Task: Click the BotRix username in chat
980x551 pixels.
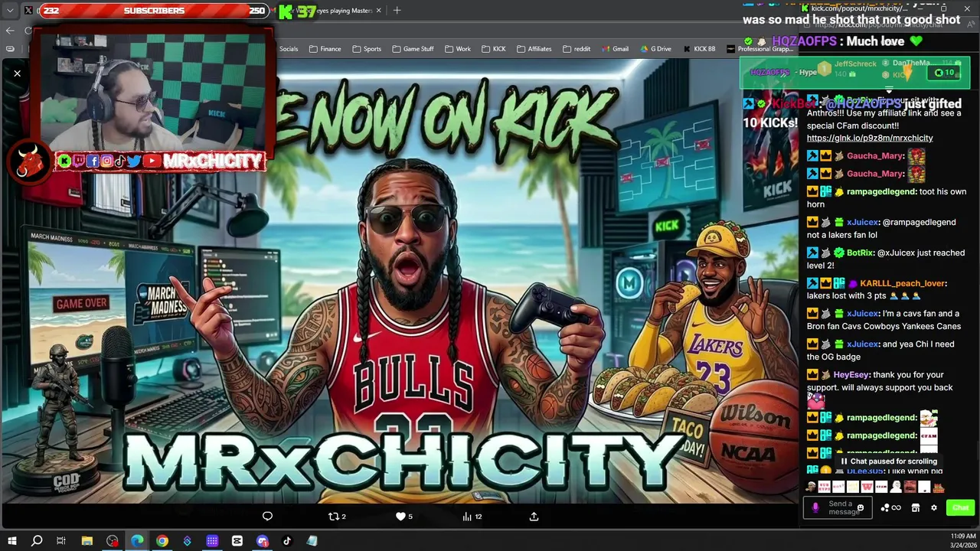Action: tap(860, 253)
